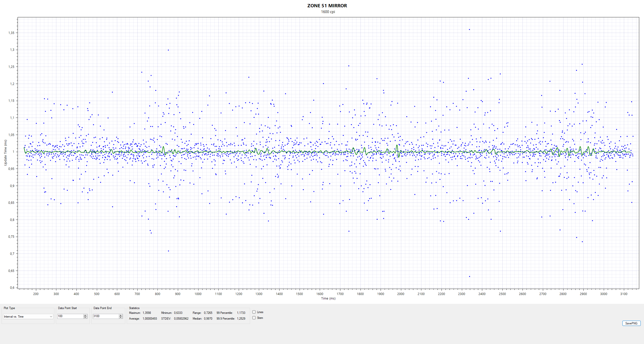644x344 pixels.
Task: Decrease Data Point End with the down arrow
Action: point(121,317)
